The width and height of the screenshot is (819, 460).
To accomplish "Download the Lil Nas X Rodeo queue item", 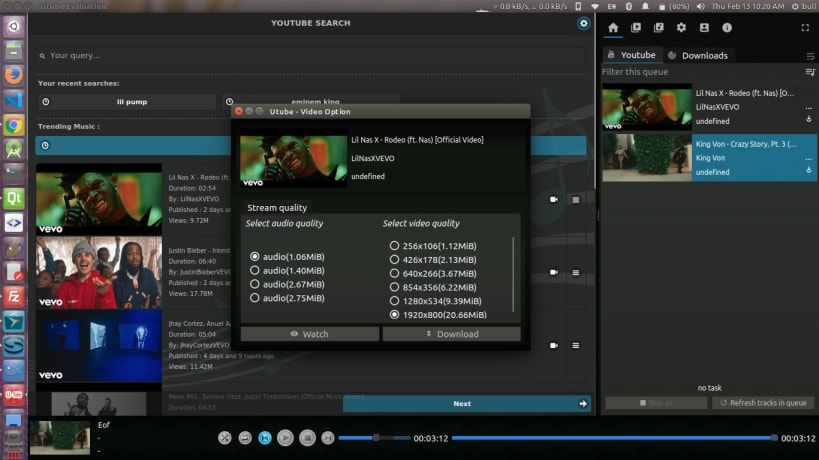I will pos(809,120).
